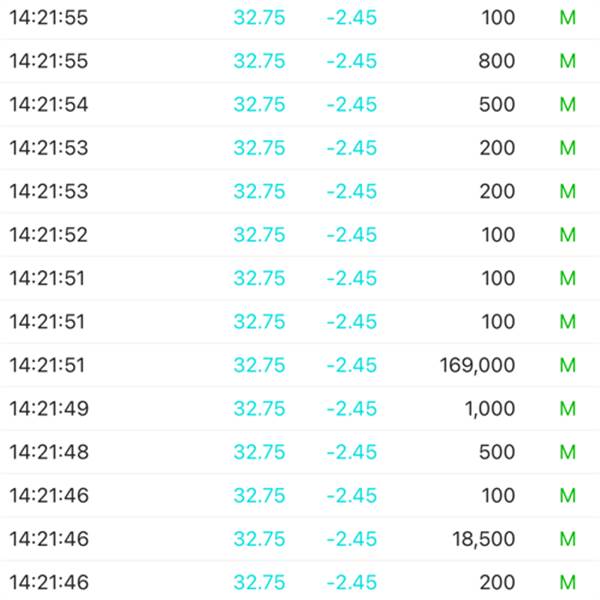The height and width of the screenshot is (600, 600).
Task: Select the 500 volume at 14:21:54
Action: pos(497,105)
